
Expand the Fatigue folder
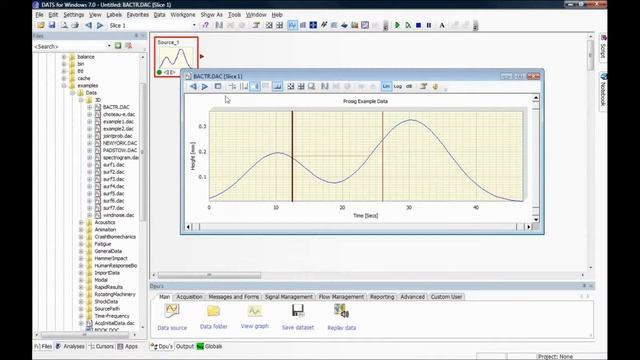coord(81,244)
